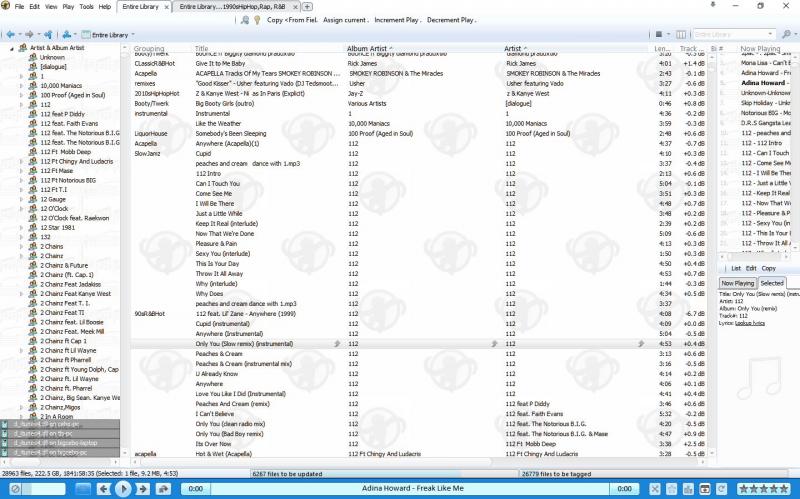Image resolution: width=800 pixels, height=499 pixels.
Task: Click the search magnifier icon top right
Action: click(786, 34)
